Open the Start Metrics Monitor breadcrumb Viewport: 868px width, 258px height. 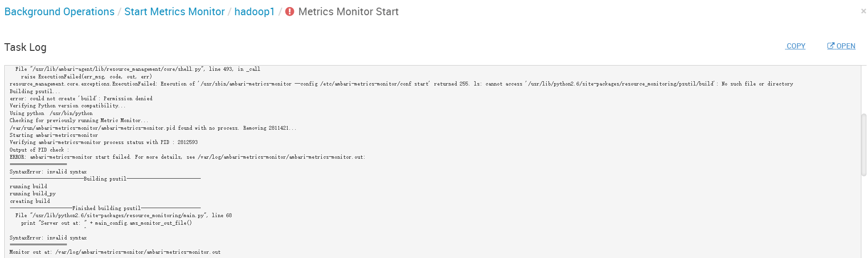coord(174,12)
